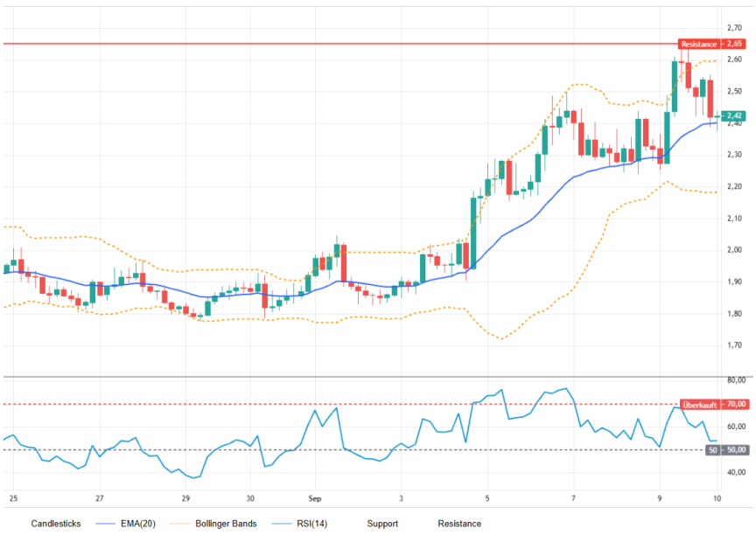Image resolution: width=756 pixels, height=542 pixels.
Task: Click the blue EMA(20) line swatch in legend
Action: [106, 524]
